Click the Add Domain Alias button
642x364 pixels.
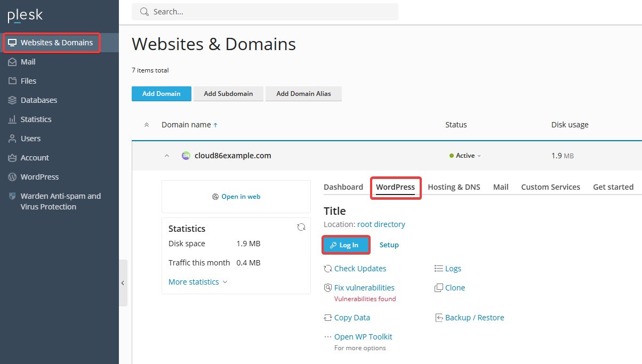point(303,94)
